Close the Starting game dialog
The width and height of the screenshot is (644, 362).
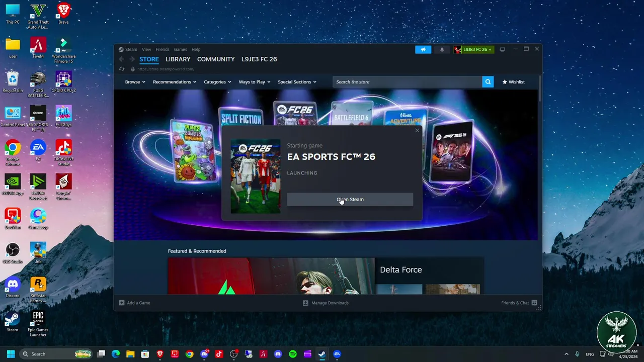(417, 131)
